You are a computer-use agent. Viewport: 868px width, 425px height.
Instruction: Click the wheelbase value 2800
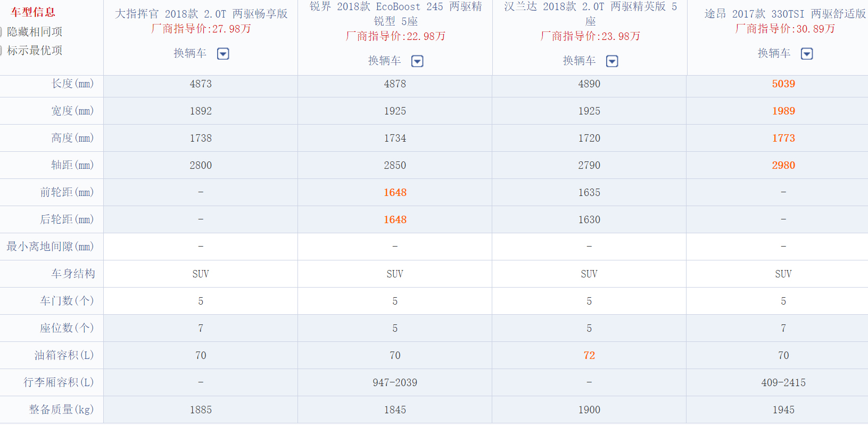coord(201,165)
